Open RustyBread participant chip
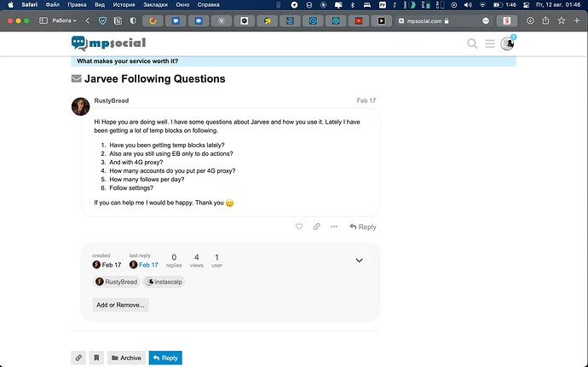 116,282
